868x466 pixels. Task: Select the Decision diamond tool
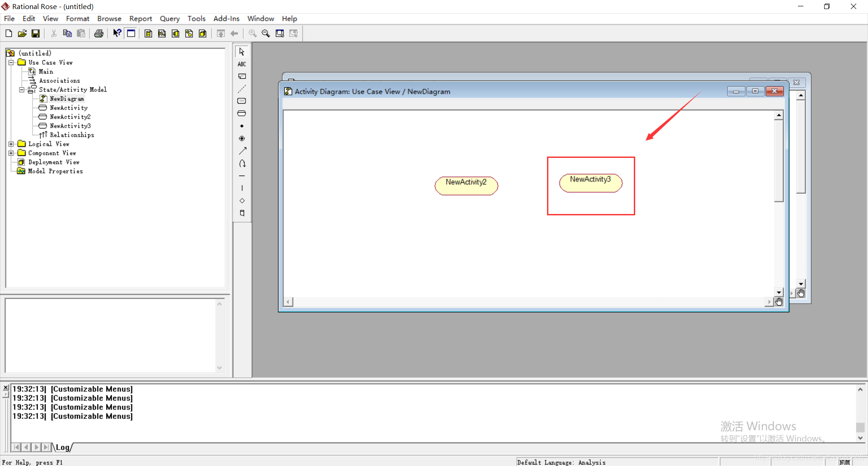(242, 201)
